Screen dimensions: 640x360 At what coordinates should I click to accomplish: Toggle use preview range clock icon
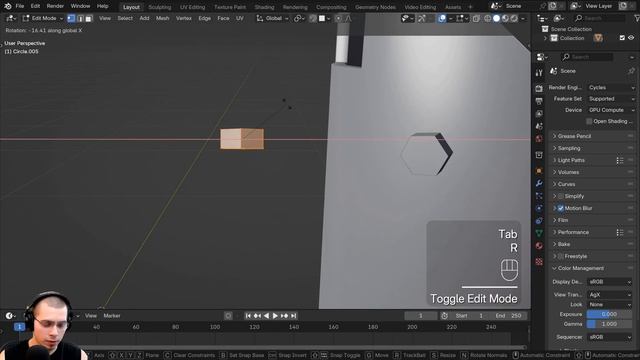444,316
